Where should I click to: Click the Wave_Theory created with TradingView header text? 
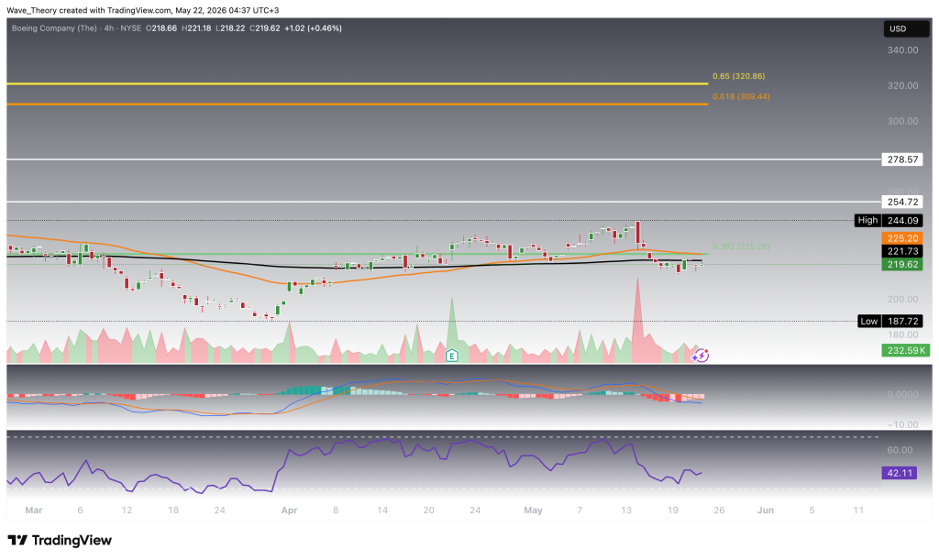[x=142, y=10]
